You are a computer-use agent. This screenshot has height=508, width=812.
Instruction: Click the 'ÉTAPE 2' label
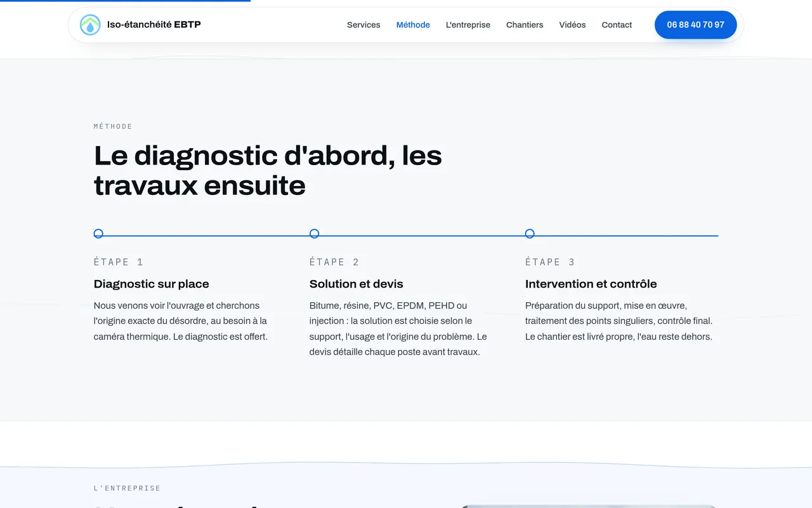[334, 262]
